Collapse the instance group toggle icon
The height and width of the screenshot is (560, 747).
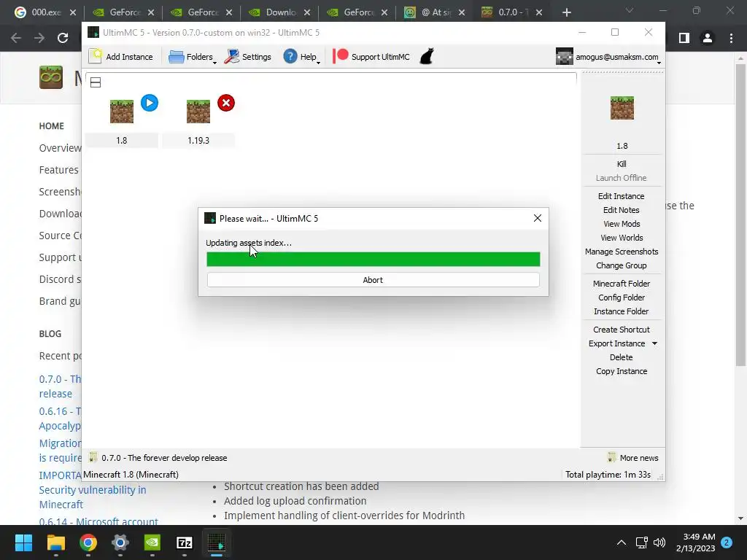(96, 82)
